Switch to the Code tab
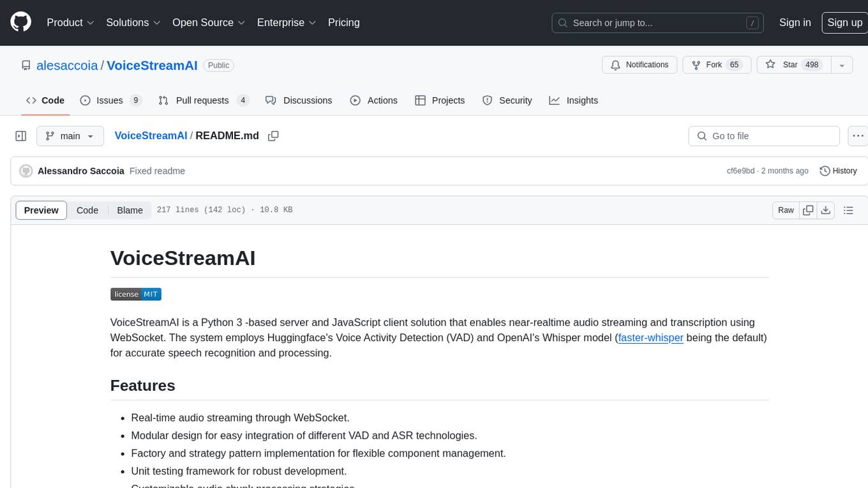Screen dimensions: 868x488 [45, 100]
